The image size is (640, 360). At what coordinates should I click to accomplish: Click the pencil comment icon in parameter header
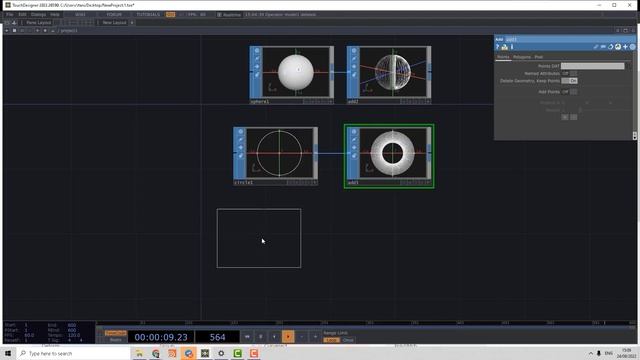click(x=596, y=47)
